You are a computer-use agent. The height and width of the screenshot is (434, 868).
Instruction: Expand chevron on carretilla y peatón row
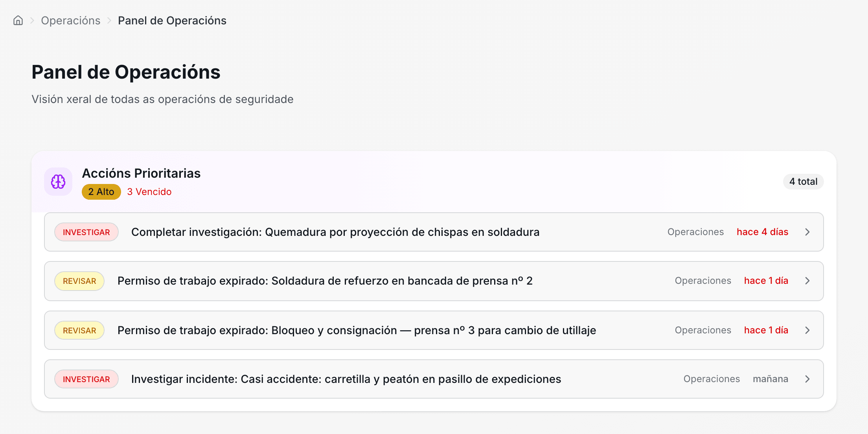tap(807, 379)
